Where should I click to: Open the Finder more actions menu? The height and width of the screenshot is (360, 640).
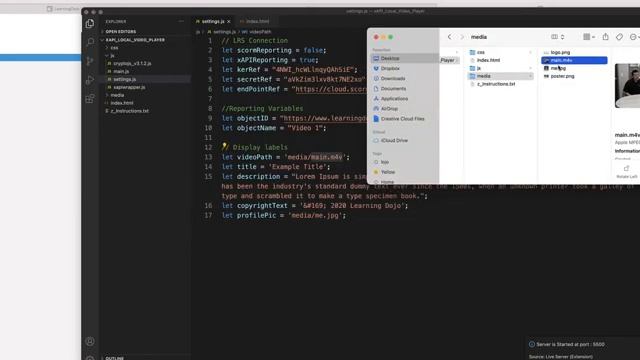click(x=634, y=37)
